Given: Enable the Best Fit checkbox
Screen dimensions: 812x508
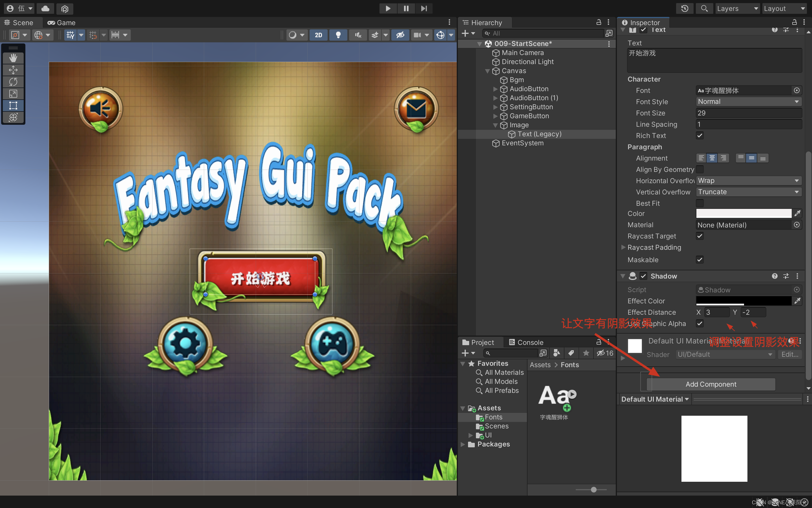Looking at the screenshot, I should pos(700,203).
